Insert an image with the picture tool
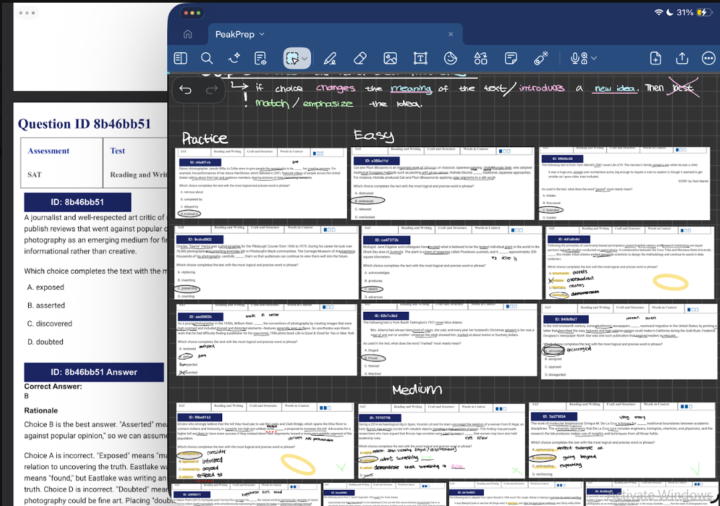This screenshot has width=720, height=506. tap(390, 58)
